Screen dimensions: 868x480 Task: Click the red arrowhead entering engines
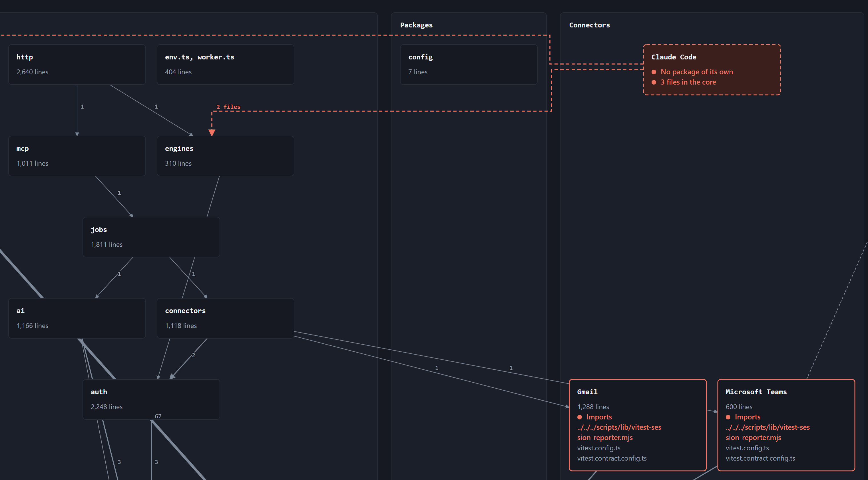(212, 133)
